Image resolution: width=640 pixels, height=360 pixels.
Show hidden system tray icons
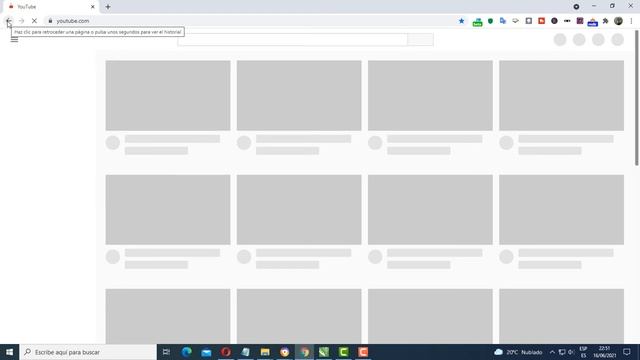tap(552, 352)
